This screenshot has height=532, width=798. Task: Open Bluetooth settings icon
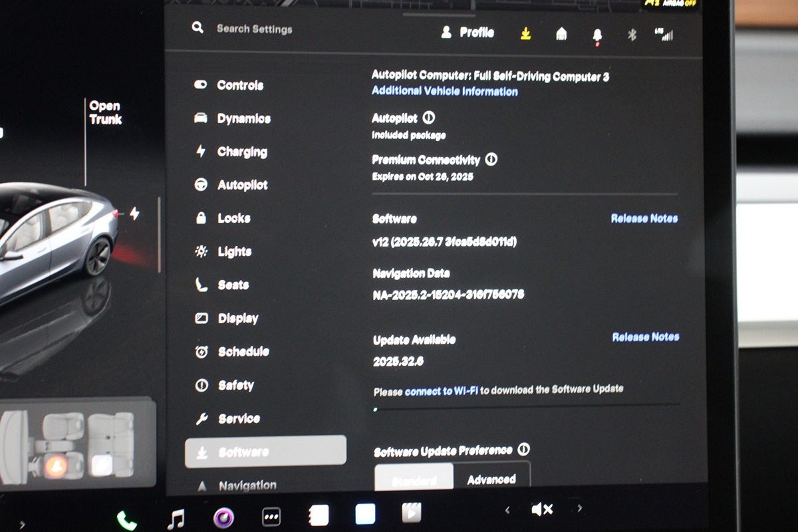coord(632,35)
